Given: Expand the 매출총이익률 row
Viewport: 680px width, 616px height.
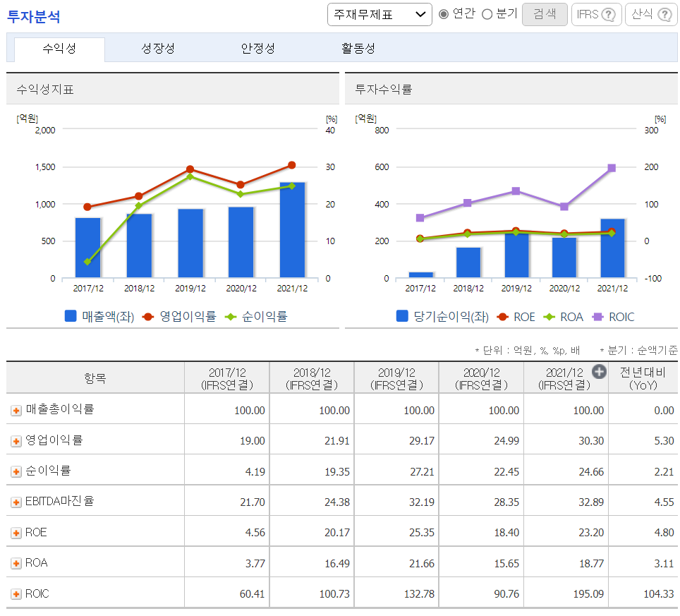Looking at the screenshot, I should [x=16, y=411].
